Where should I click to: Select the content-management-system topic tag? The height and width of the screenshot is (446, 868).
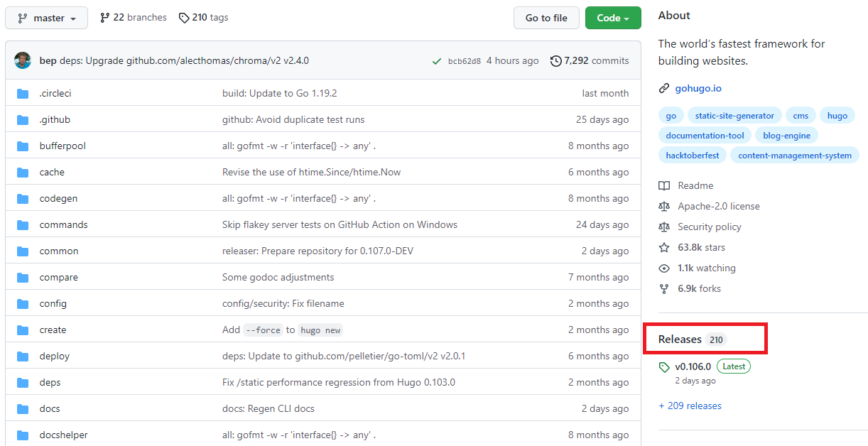click(x=795, y=156)
